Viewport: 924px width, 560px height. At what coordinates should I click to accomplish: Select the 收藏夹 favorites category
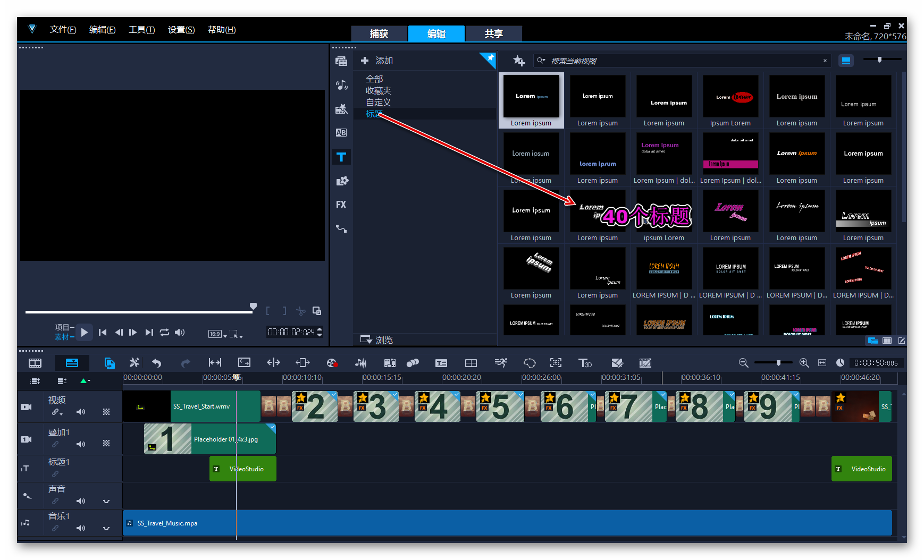tap(379, 90)
